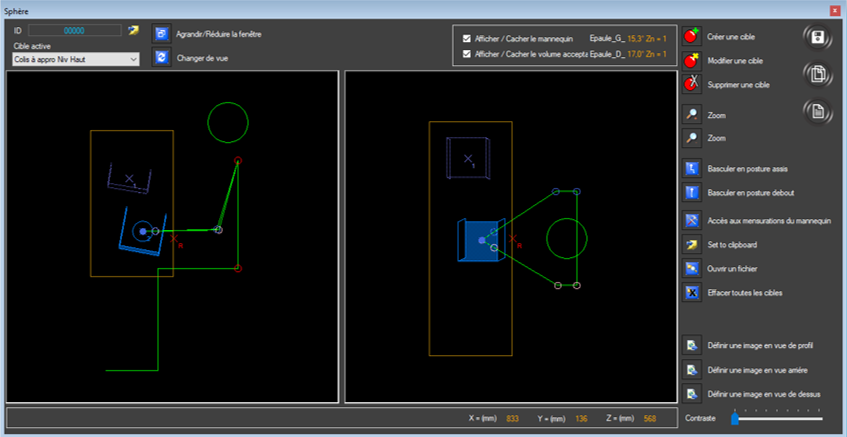847x437 pixels.
Task: Click the Créer une cible red target icon
Action: (692, 36)
